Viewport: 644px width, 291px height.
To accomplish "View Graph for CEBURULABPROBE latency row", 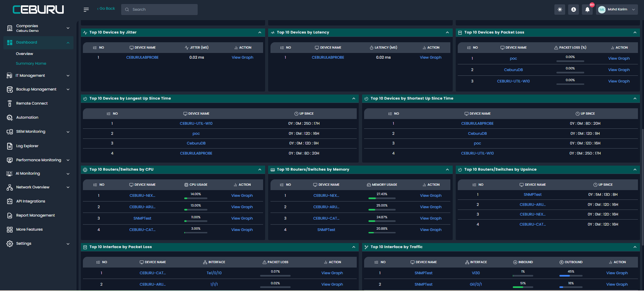I will 431,57.
